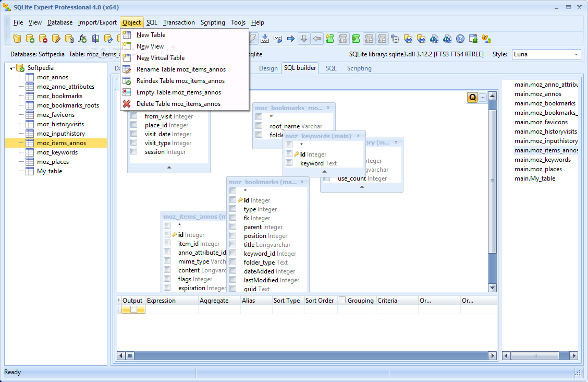Click the diagram vertical scrollbar up arrow

493,95
